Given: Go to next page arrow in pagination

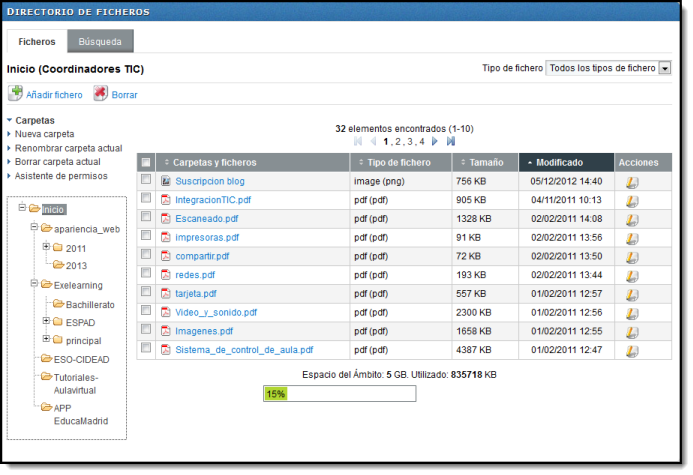Looking at the screenshot, I should (435, 142).
